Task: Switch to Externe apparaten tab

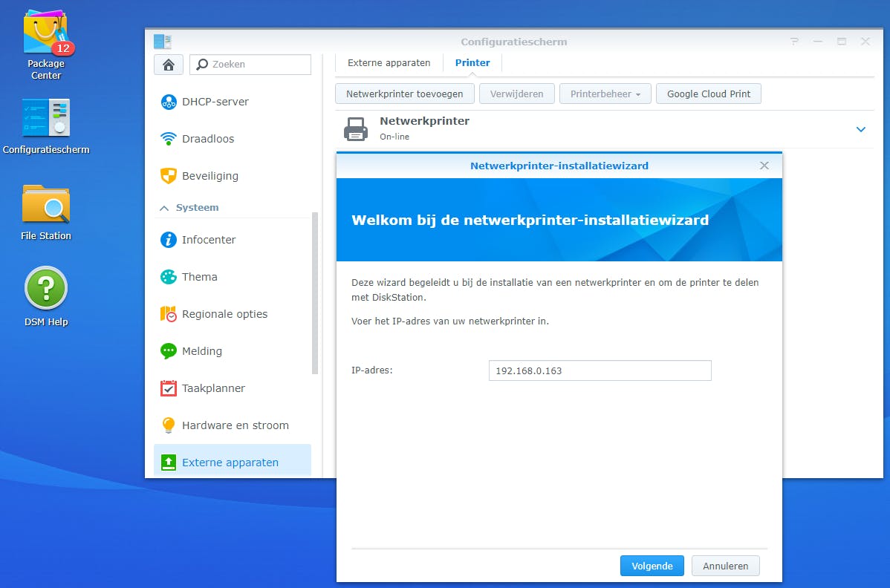Action: pyautogui.click(x=389, y=63)
